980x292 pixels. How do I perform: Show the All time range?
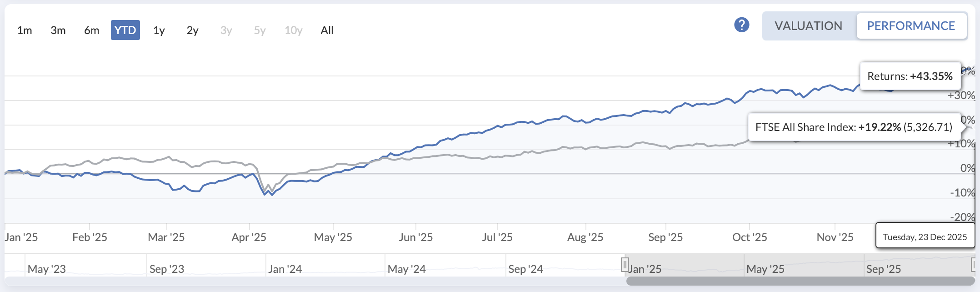(327, 30)
